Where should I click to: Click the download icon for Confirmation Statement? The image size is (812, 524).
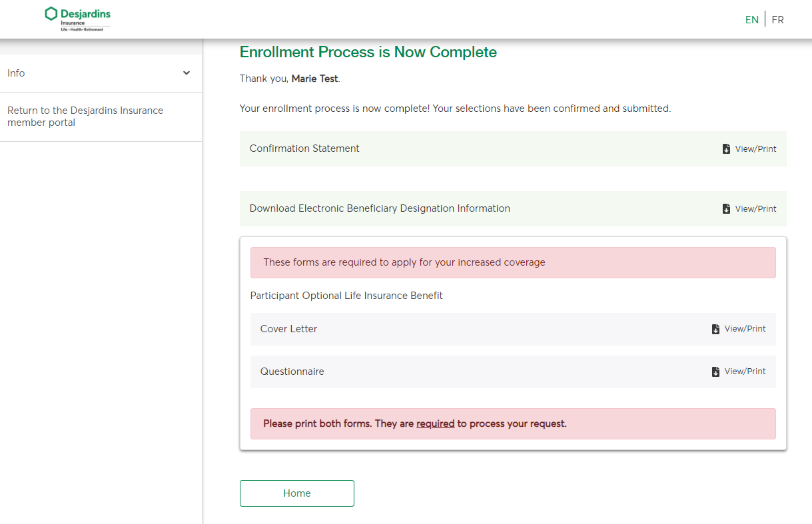726,149
